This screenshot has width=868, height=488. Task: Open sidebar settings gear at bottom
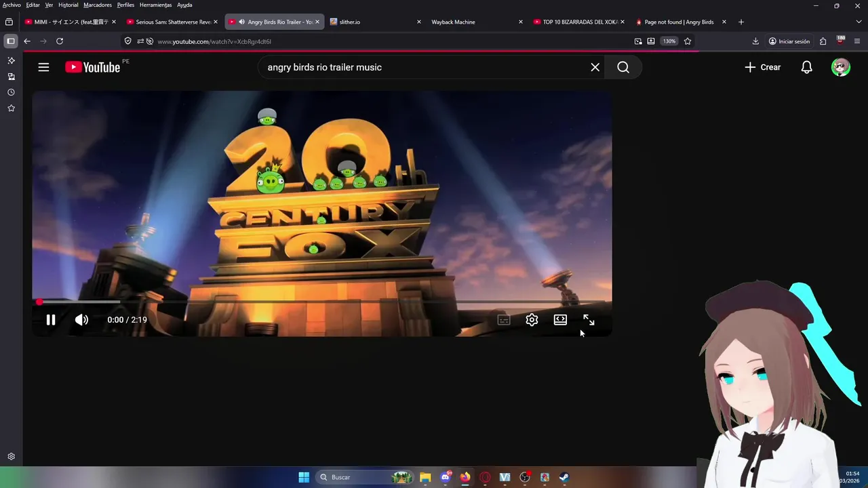tap(11, 457)
